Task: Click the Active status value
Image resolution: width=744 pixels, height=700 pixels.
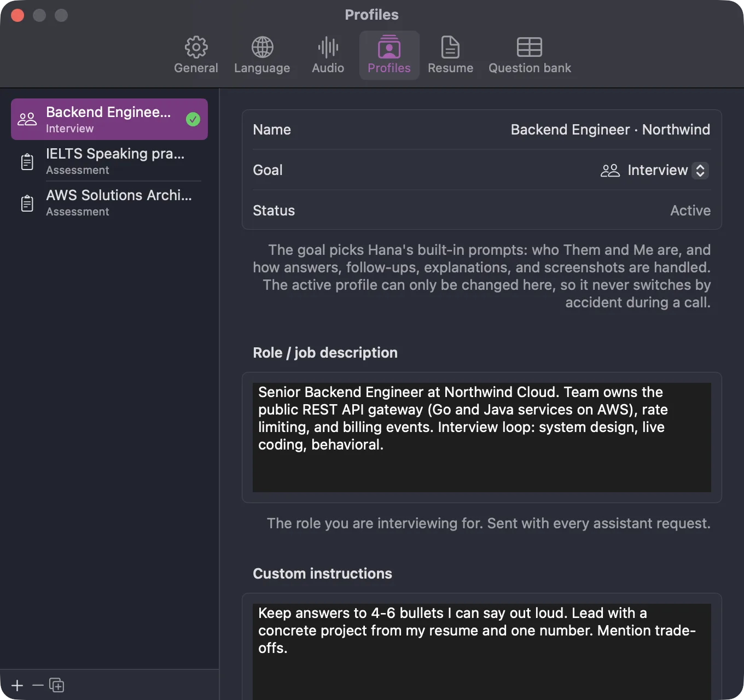Action: click(x=690, y=211)
